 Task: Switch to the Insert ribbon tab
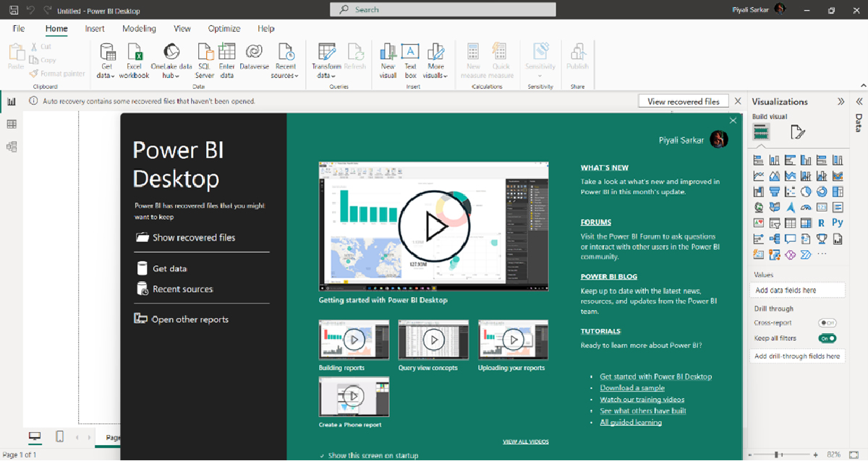(95, 29)
